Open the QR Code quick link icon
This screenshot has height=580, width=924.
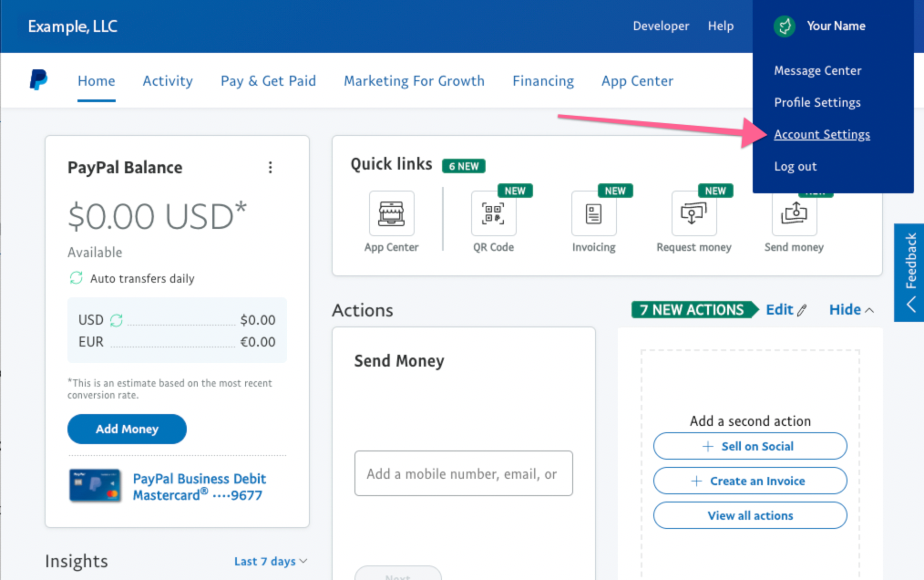(x=493, y=213)
